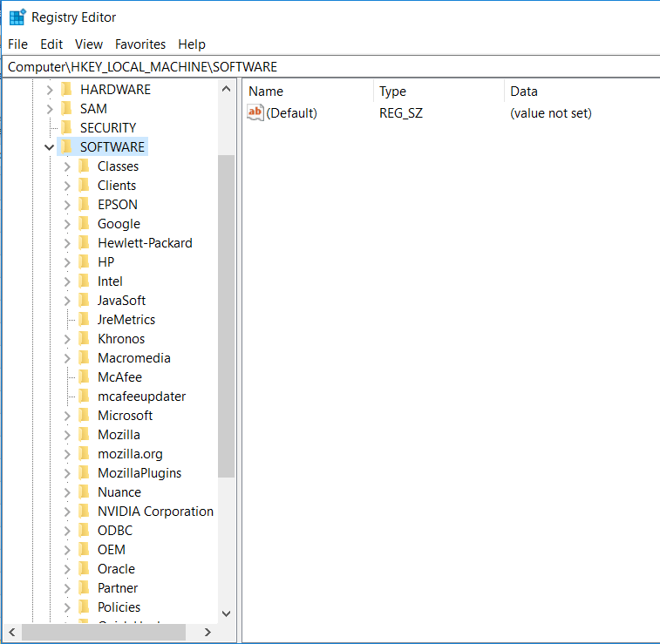Collapse the SOFTWARE key
Viewport: 660px width, 644px height.
pyautogui.click(x=49, y=147)
